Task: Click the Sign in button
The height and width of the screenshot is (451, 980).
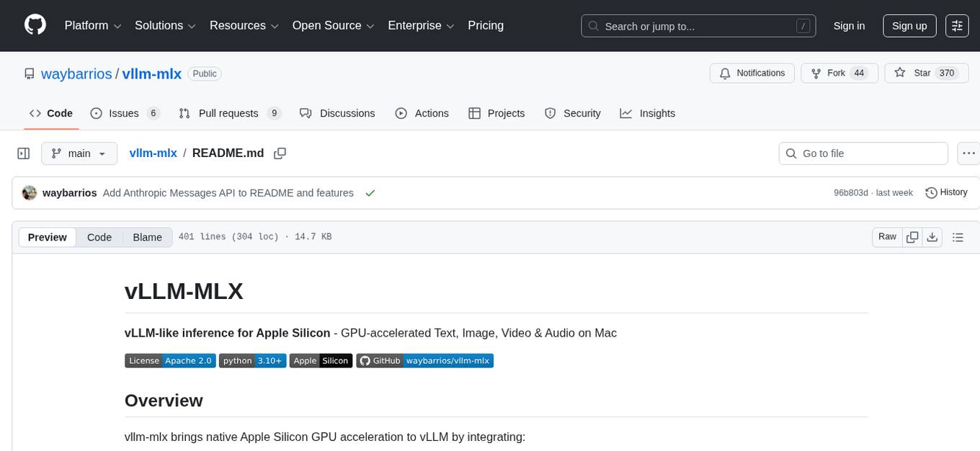Action: pos(849,25)
